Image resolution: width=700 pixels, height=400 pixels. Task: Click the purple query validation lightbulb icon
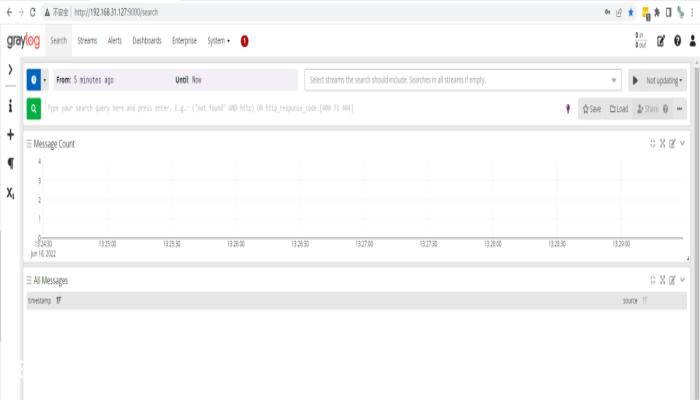tap(568, 108)
